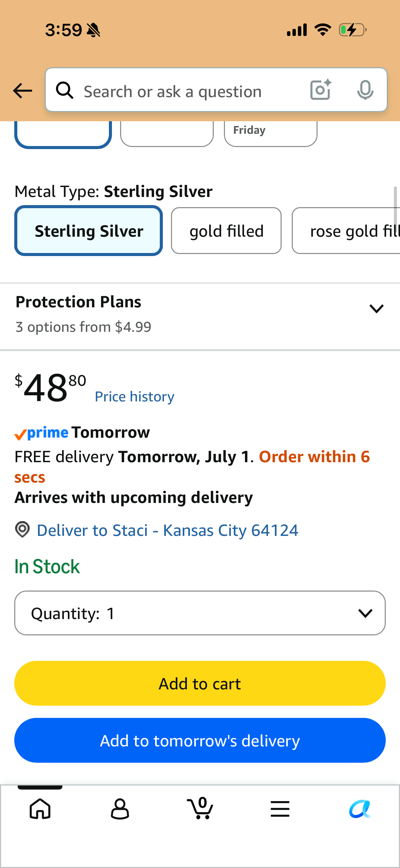Tap the back arrow icon
Image resolution: width=400 pixels, height=868 pixels.
point(22,91)
